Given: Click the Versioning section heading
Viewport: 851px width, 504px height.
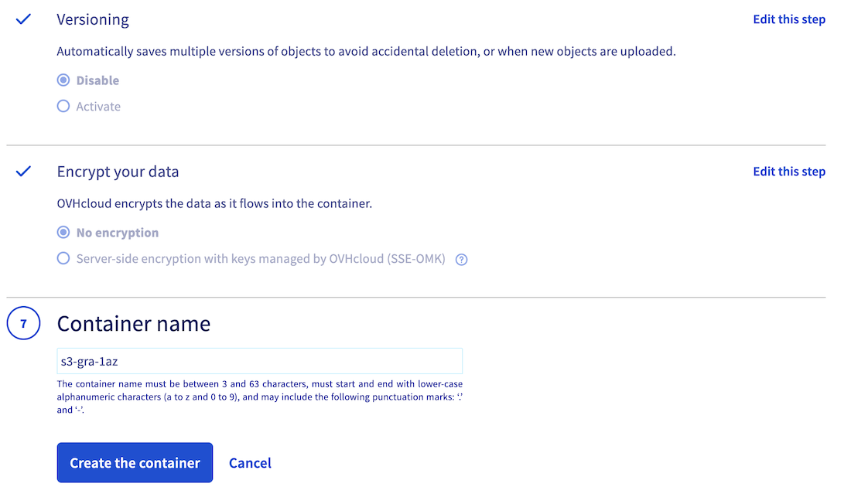Looking at the screenshot, I should (93, 19).
